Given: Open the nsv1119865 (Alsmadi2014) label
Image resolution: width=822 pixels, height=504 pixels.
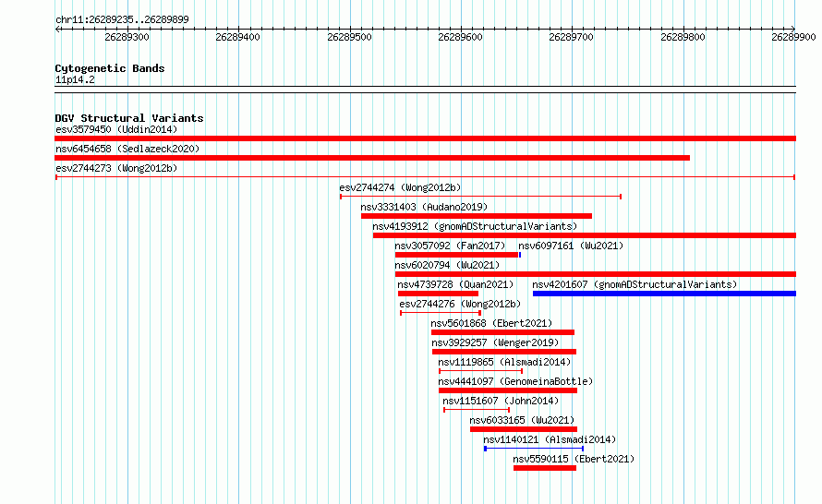Looking at the screenshot, I should (x=504, y=362).
